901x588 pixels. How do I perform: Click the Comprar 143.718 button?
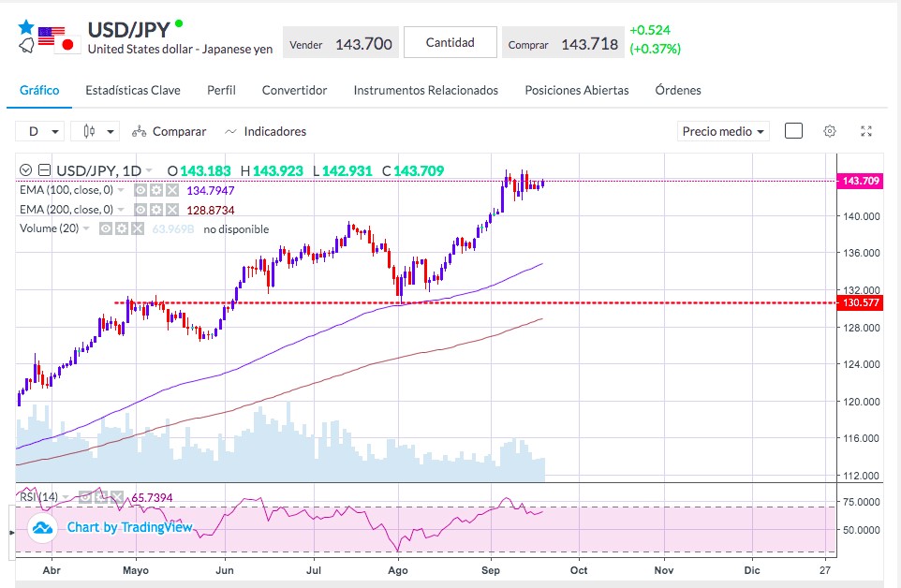pos(563,42)
